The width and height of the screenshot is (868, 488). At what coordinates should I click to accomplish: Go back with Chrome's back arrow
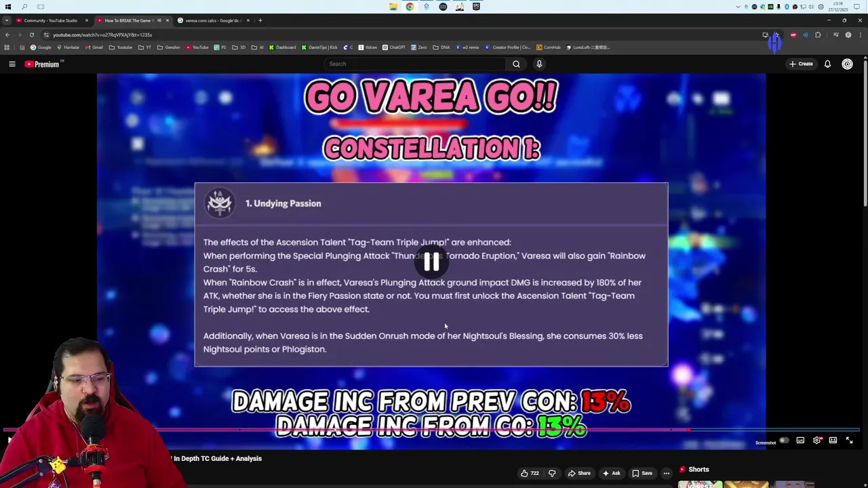[x=7, y=35]
